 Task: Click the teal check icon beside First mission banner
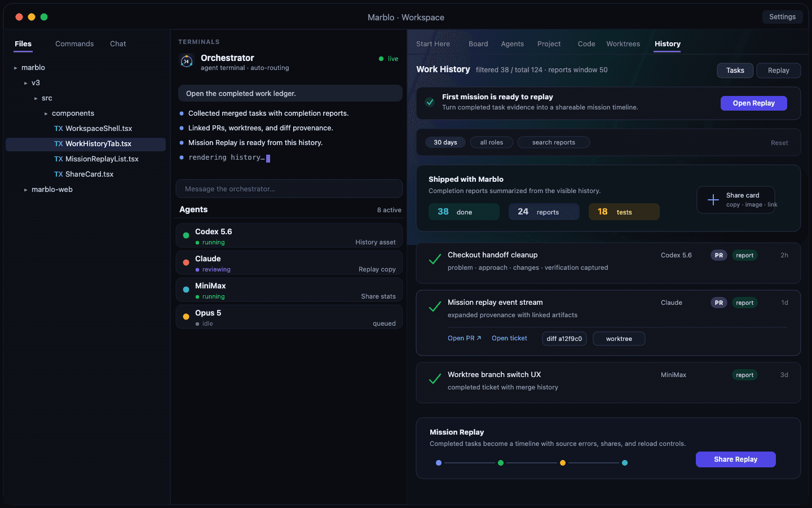(430, 102)
